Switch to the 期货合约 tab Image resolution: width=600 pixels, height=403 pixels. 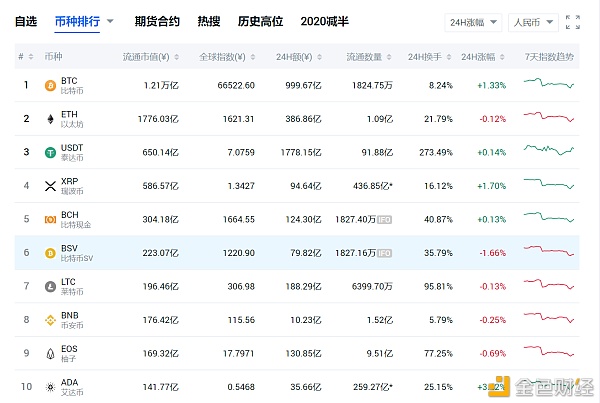157,21
